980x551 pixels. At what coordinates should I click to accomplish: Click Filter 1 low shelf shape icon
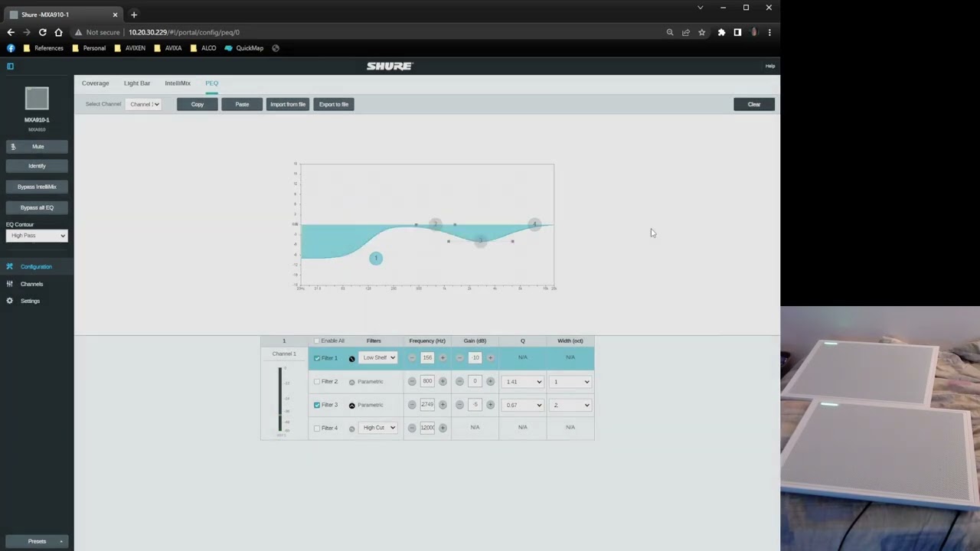pos(352,358)
